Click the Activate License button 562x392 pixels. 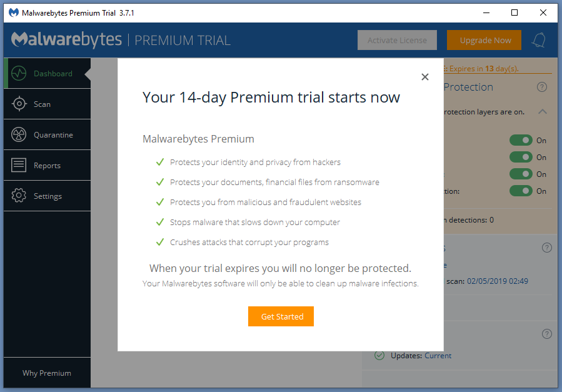[397, 40]
